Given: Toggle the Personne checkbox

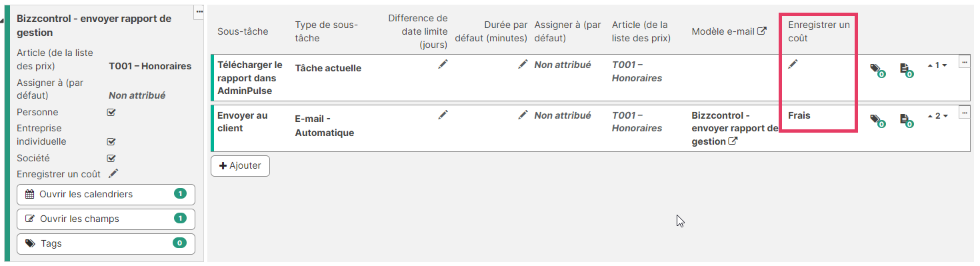Looking at the screenshot, I should [112, 112].
